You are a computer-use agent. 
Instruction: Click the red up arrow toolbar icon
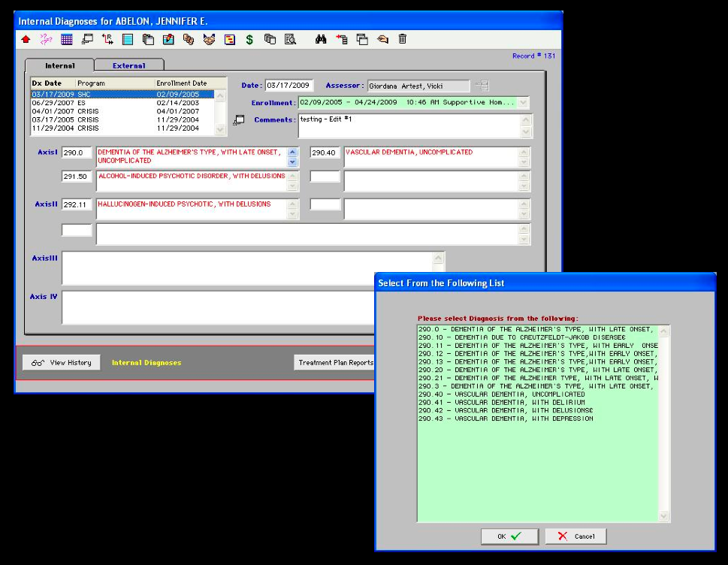(26, 40)
